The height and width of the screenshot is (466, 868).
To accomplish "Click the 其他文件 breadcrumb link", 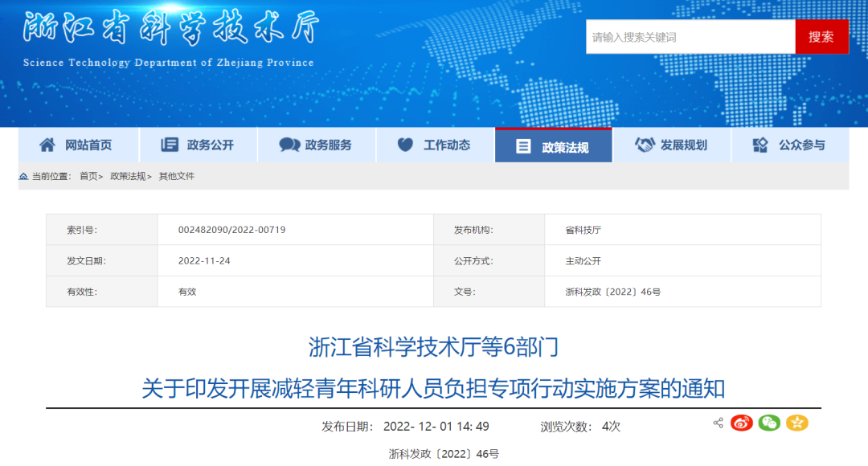I will pyautogui.click(x=176, y=176).
